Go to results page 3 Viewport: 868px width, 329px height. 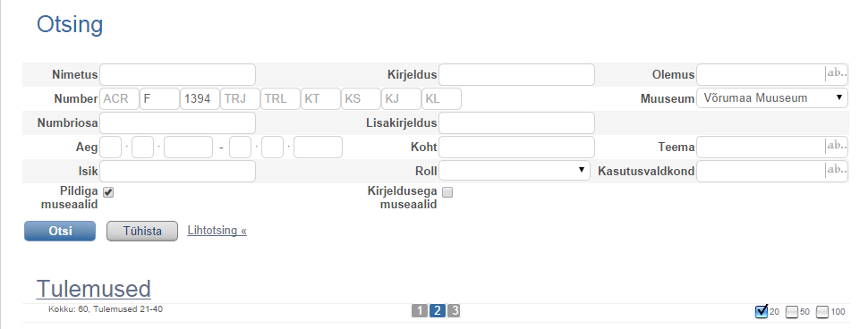pos(454,311)
